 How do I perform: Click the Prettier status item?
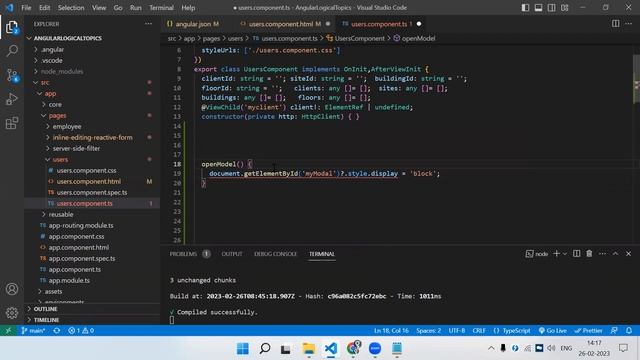pos(588,331)
